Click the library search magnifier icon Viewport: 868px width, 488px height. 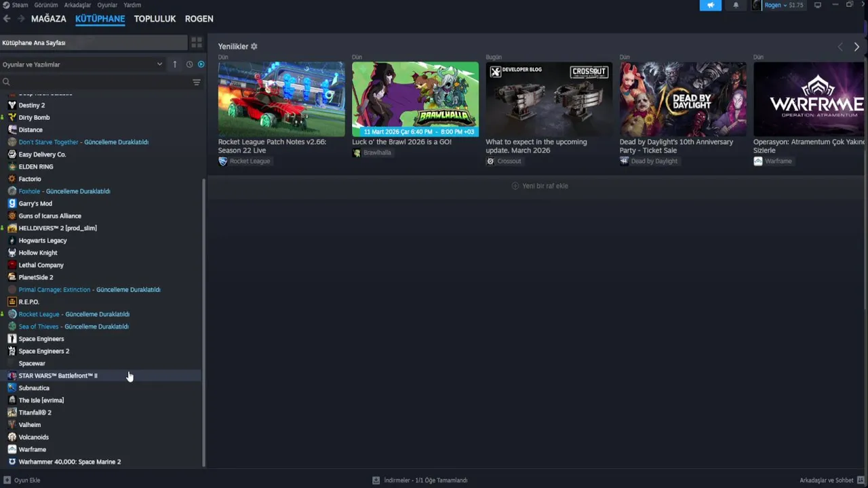click(6, 82)
